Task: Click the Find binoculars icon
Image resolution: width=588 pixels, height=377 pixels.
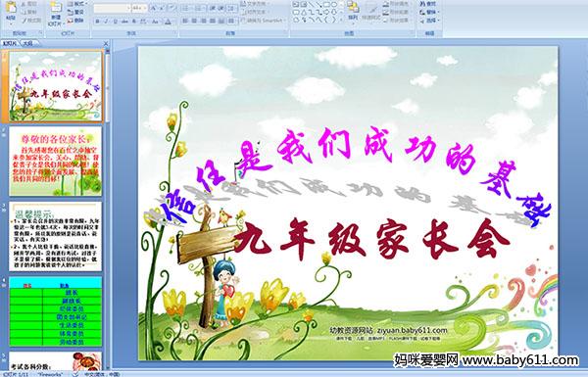Action: 422,4
